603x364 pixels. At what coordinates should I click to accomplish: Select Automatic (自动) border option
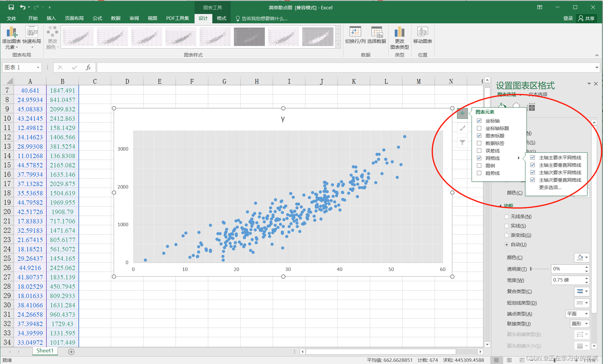click(x=506, y=245)
